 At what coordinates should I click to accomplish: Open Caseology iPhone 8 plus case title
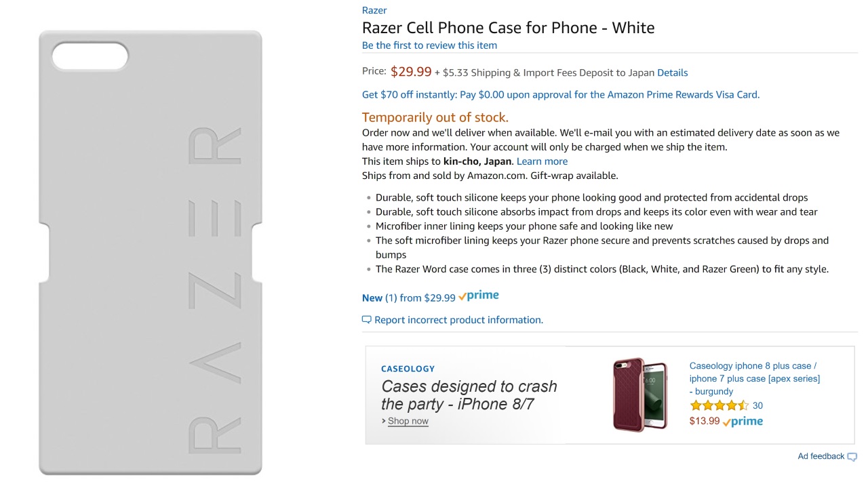click(x=754, y=378)
